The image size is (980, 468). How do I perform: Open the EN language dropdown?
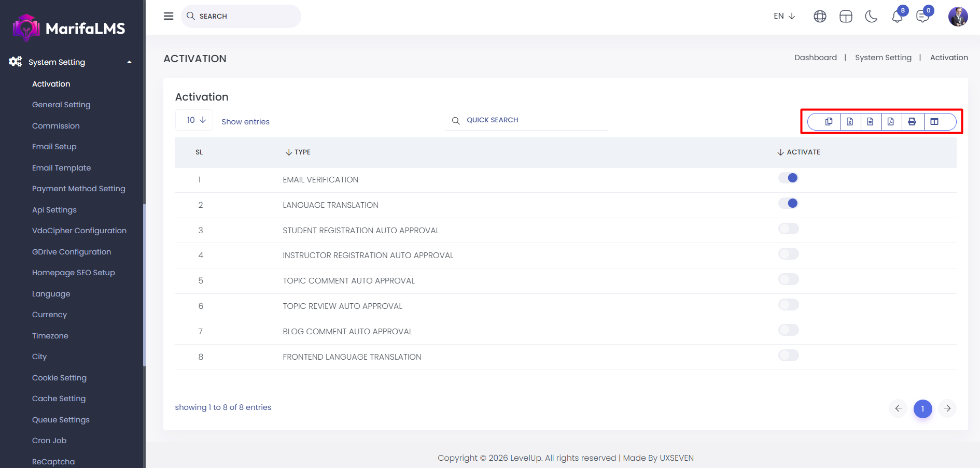coord(784,16)
